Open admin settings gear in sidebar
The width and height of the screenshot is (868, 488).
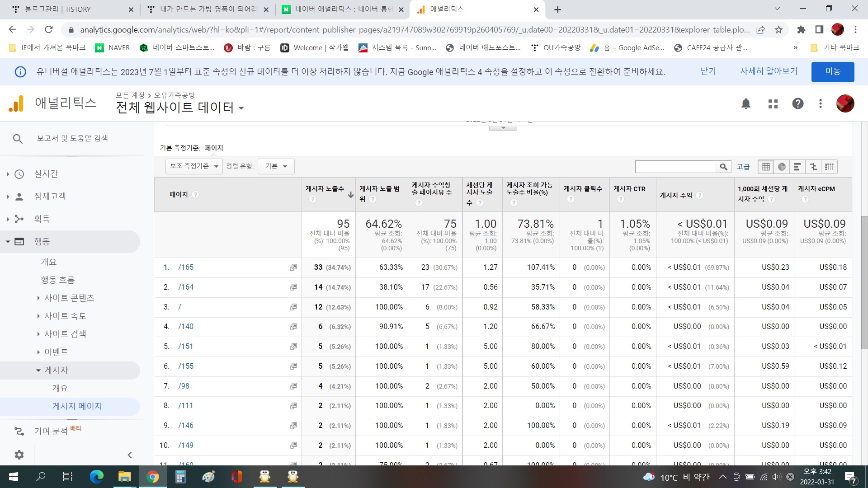(19, 455)
